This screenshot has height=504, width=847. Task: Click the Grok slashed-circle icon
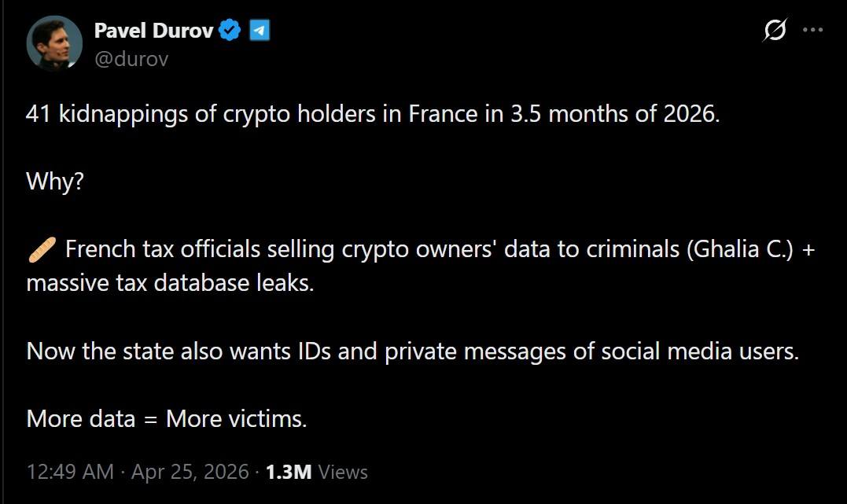coord(775,31)
